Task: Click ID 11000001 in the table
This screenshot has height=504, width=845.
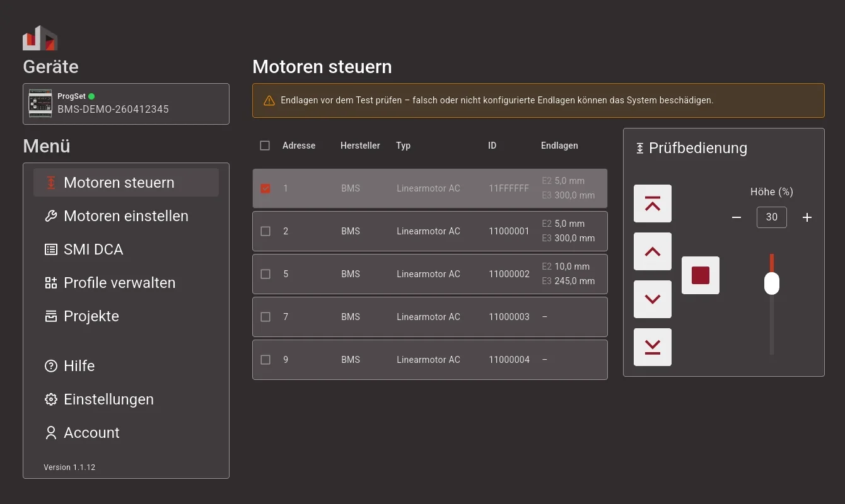Action: (509, 231)
